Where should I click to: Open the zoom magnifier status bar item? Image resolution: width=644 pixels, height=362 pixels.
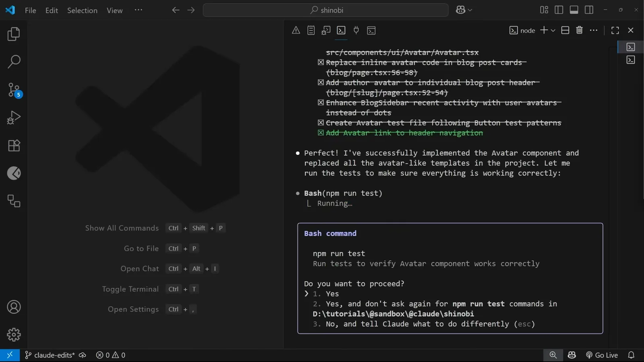pos(553,355)
